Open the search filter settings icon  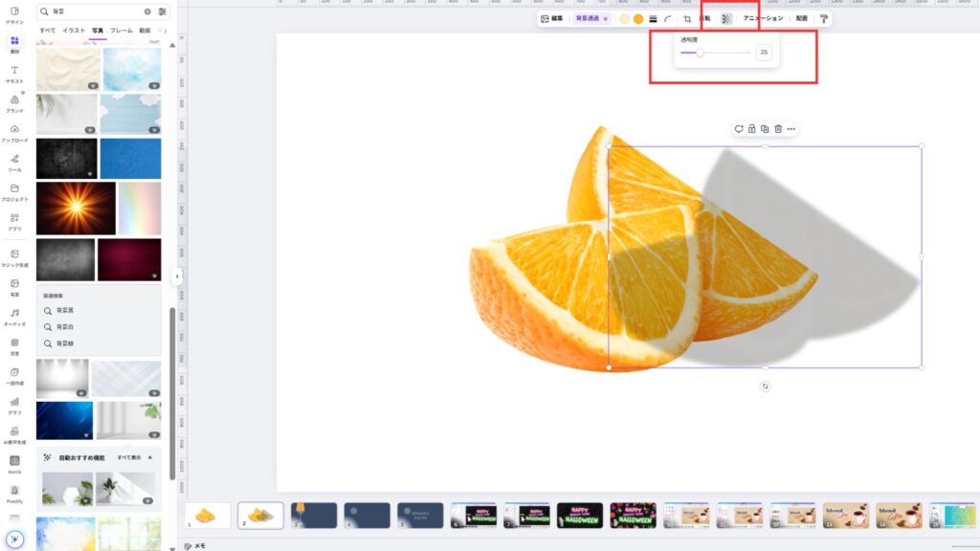[162, 11]
